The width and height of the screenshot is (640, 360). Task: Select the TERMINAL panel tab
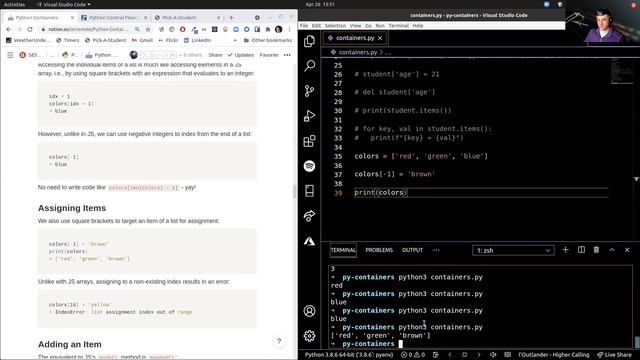click(343, 250)
